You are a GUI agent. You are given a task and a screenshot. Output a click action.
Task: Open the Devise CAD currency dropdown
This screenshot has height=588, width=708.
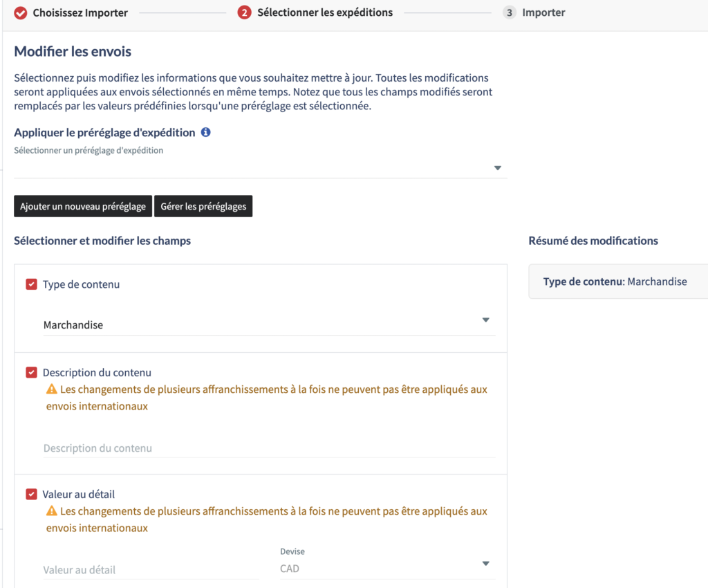click(388, 568)
